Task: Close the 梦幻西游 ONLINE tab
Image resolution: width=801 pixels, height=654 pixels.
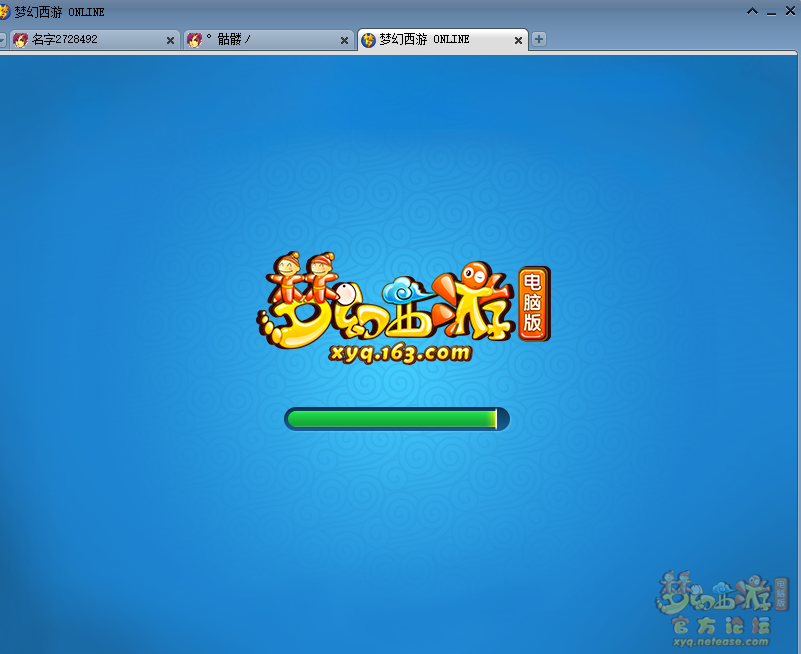Action: pyautogui.click(x=518, y=40)
